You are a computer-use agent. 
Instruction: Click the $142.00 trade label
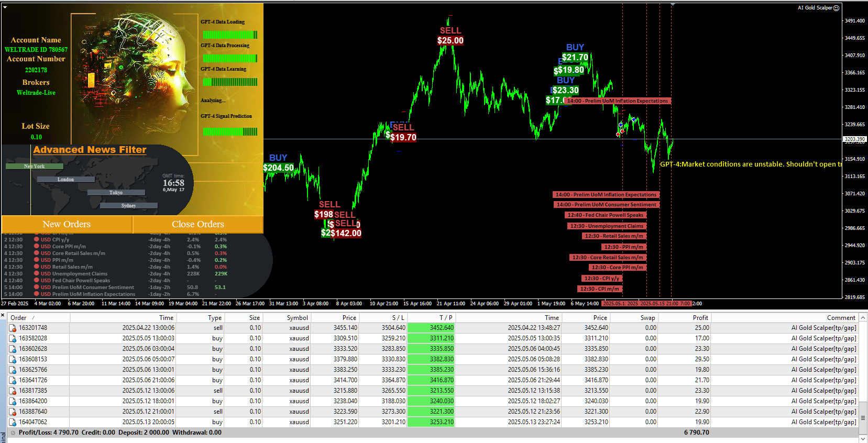(346, 233)
